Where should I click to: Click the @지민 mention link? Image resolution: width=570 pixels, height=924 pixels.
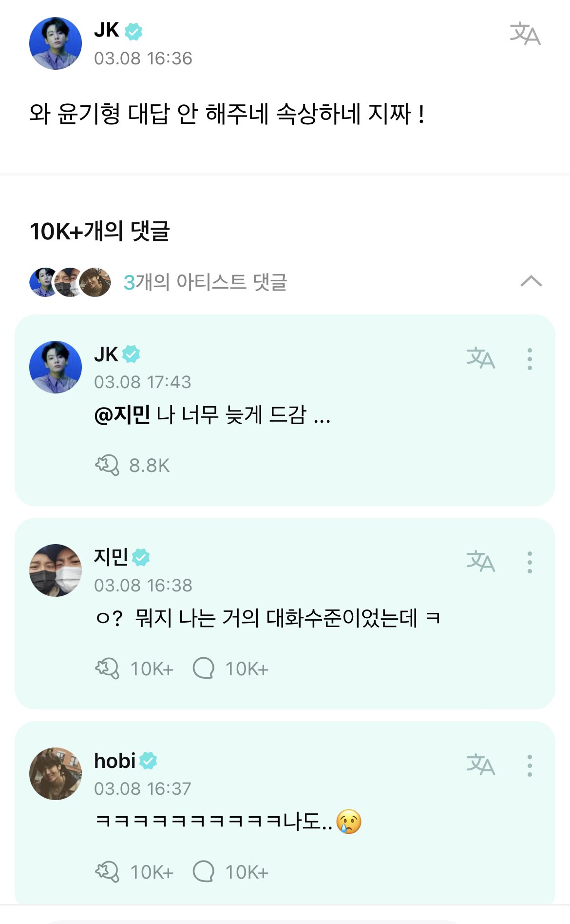(x=122, y=415)
